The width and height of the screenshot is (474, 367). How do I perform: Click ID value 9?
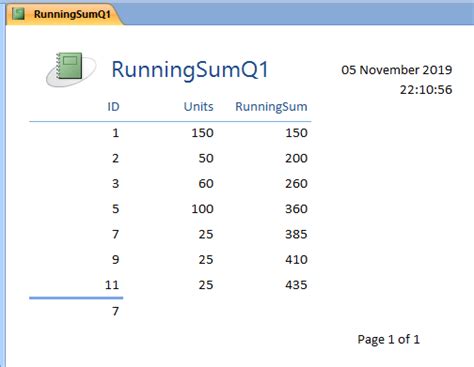pos(116,260)
